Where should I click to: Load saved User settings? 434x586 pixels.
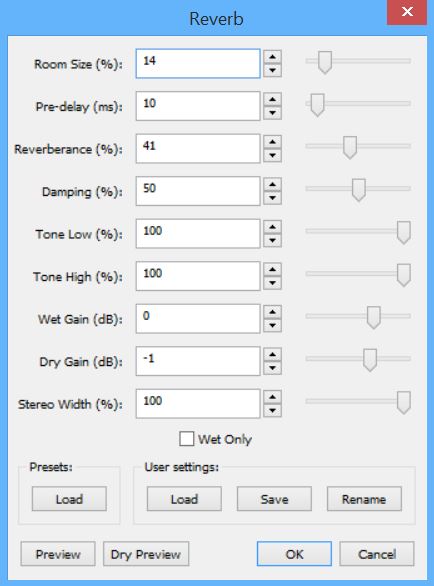point(184,499)
